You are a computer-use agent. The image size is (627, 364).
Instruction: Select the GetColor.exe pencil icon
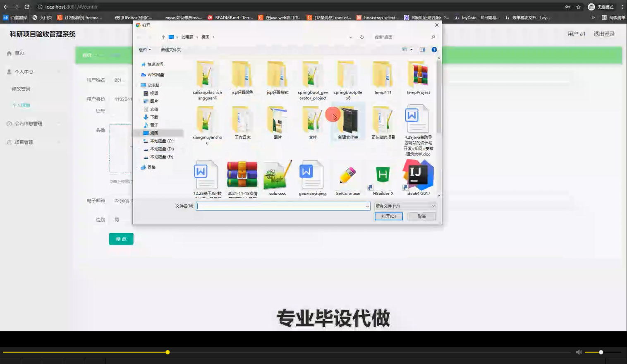[347, 175]
